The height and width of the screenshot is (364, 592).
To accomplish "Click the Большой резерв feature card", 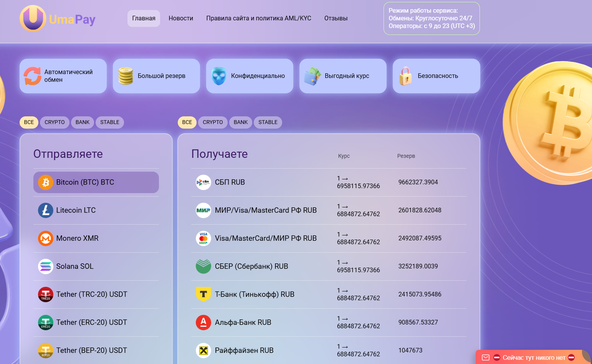I will point(156,76).
